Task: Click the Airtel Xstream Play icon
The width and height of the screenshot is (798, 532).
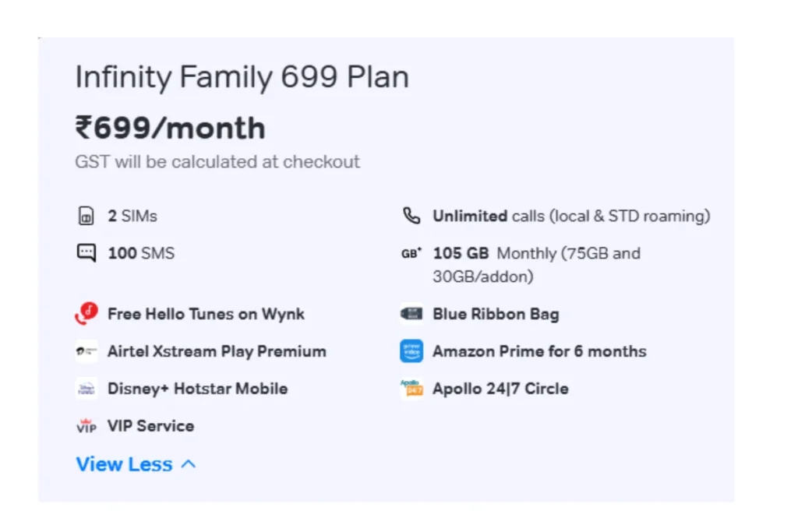Action: (86, 351)
